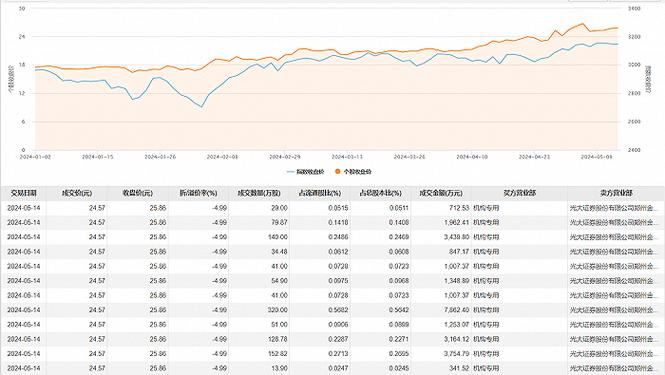
Task: Click the 2024-01-02 date label on chart axis
Action: 35,157
